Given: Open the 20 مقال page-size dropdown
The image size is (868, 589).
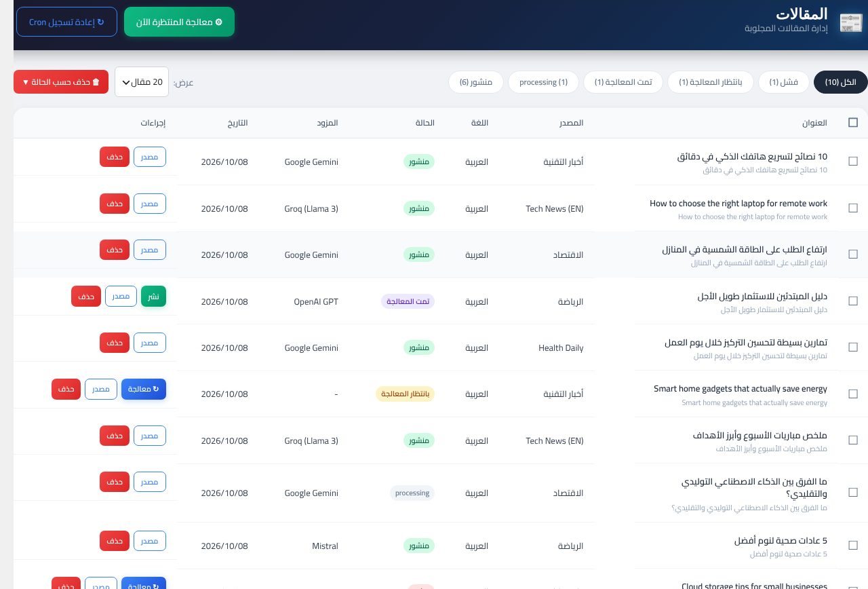Looking at the screenshot, I should [x=142, y=82].
